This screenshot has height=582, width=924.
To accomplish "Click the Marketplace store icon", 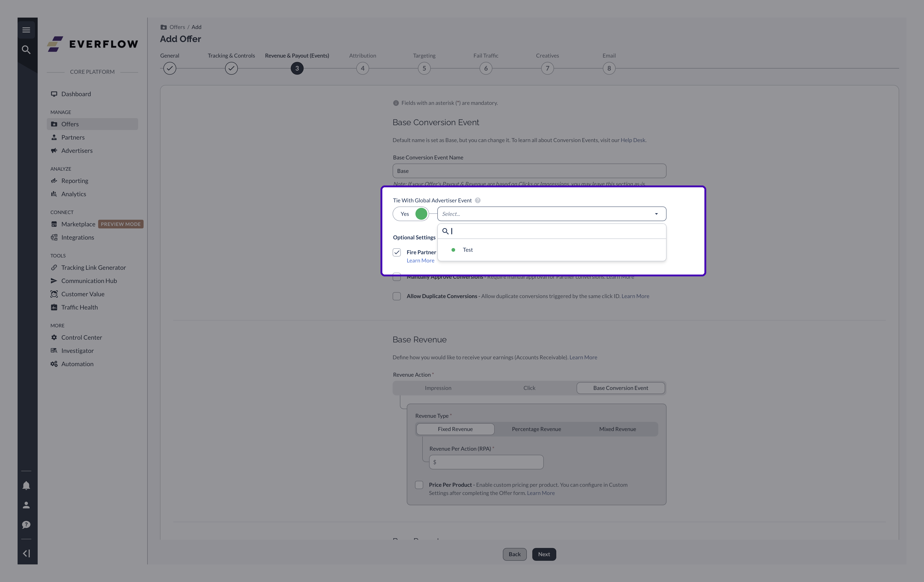I will point(54,224).
